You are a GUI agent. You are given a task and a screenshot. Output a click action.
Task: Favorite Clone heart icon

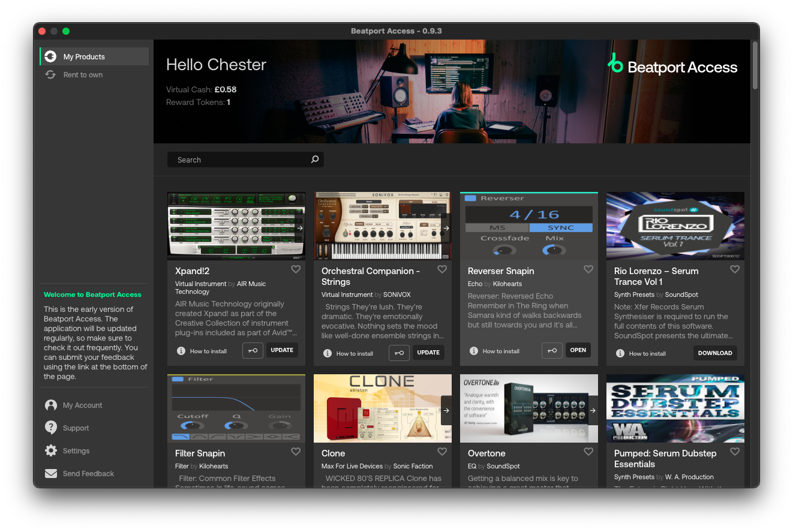(442, 452)
